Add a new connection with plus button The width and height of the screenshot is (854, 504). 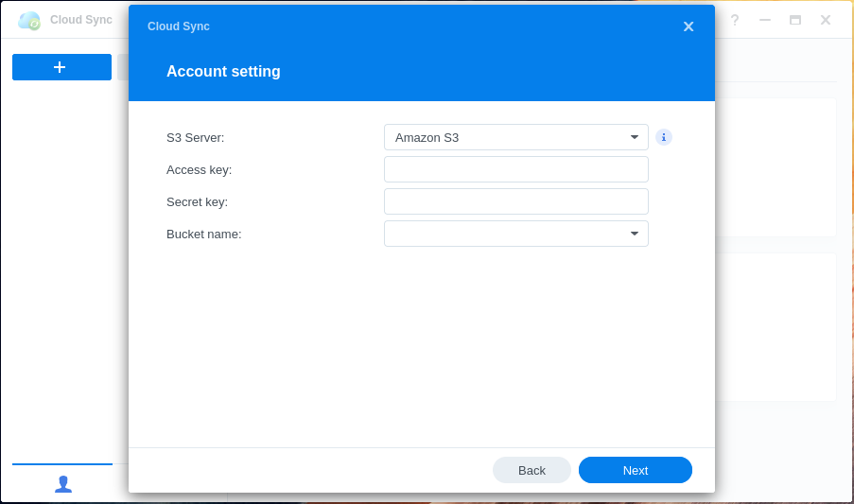coord(61,67)
